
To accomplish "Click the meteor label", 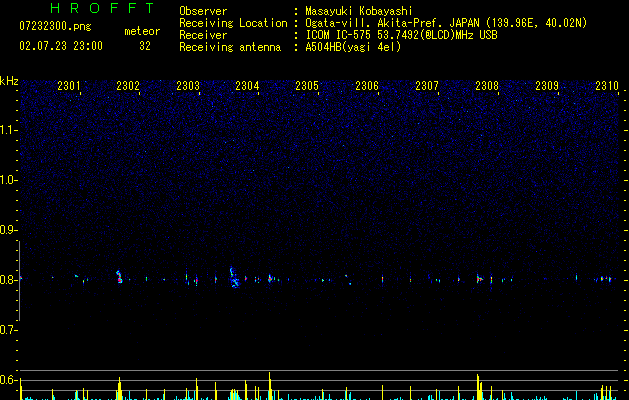I will click(x=142, y=31).
